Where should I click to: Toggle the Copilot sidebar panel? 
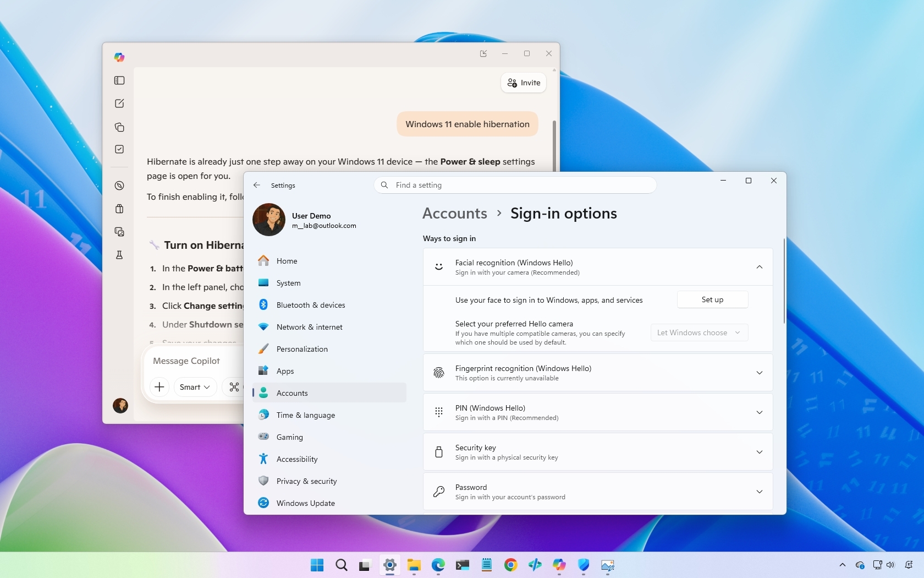click(x=119, y=80)
